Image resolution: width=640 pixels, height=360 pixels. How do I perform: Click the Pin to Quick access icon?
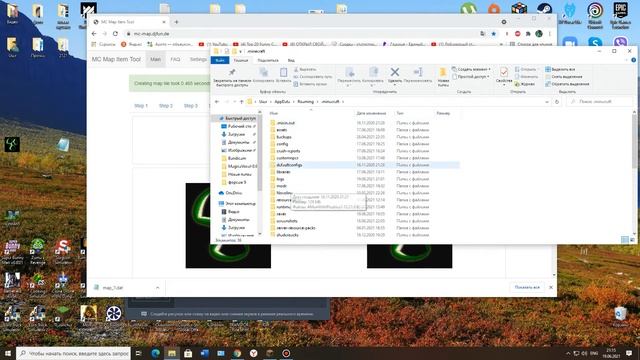pyautogui.click(x=232, y=73)
